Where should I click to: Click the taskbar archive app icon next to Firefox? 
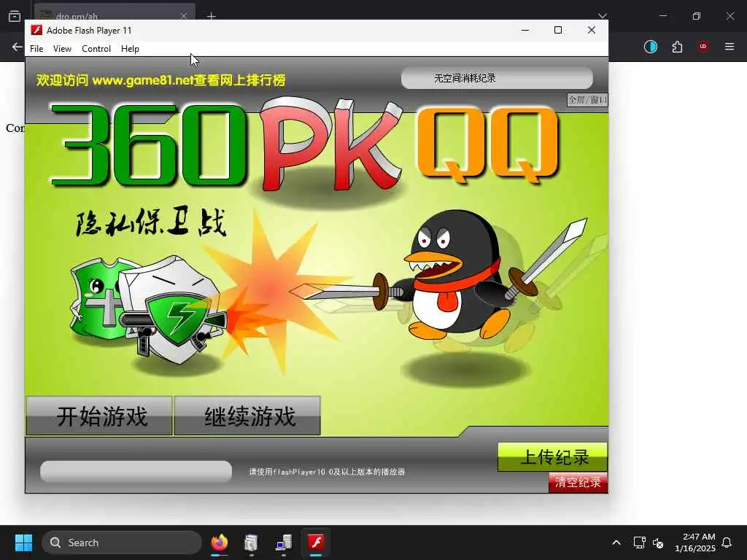251,542
